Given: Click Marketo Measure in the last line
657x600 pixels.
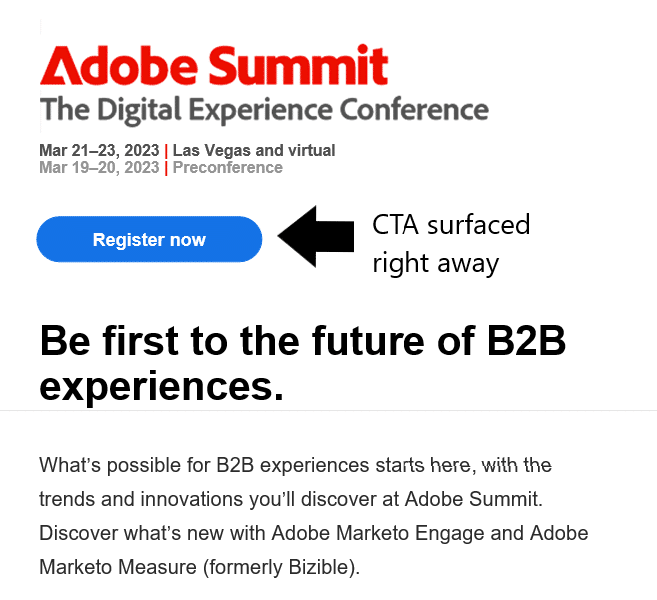Looking at the screenshot, I should pyautogui.click(x=118, y=567).
